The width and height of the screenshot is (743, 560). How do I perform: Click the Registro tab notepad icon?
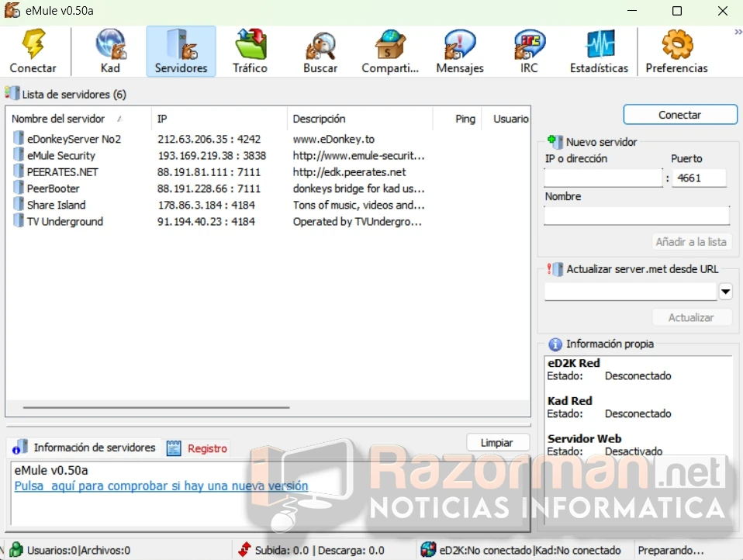tap(174, 448)
